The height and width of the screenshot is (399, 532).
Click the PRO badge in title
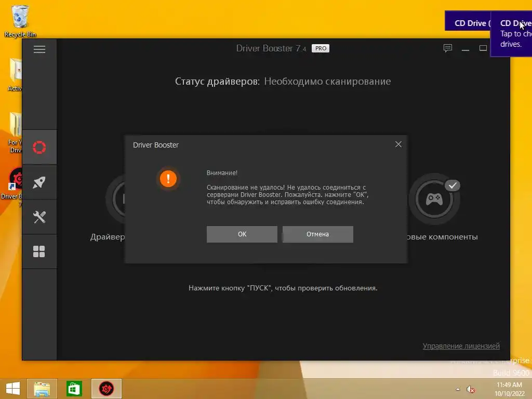click(x=321, y=48)
